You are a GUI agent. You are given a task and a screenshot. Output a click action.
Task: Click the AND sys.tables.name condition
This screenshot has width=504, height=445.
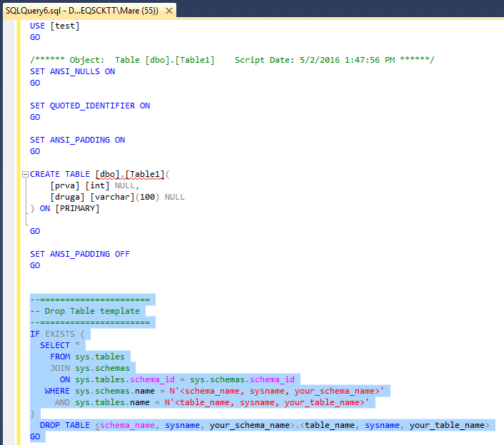[x=214, y=402]
